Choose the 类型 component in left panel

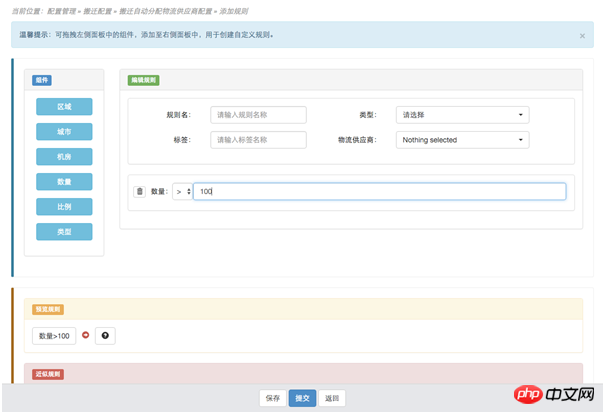(x=64, y=231)
